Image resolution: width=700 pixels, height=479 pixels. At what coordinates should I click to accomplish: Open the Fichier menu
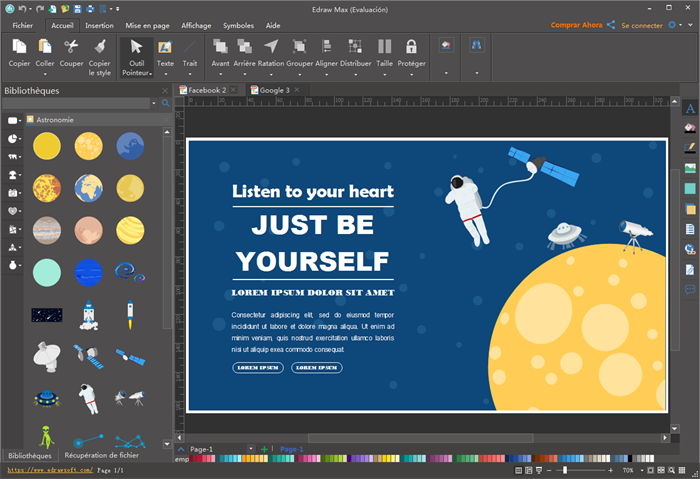[23, 25]
